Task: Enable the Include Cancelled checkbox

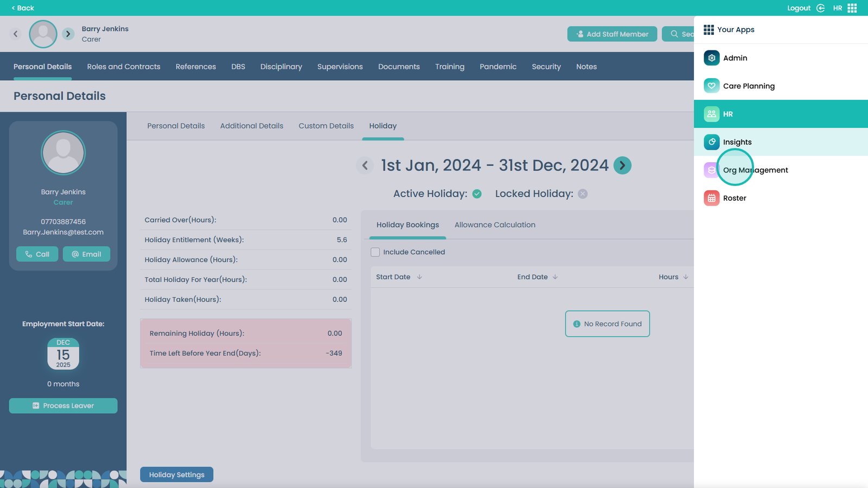Action: [375, 252]
